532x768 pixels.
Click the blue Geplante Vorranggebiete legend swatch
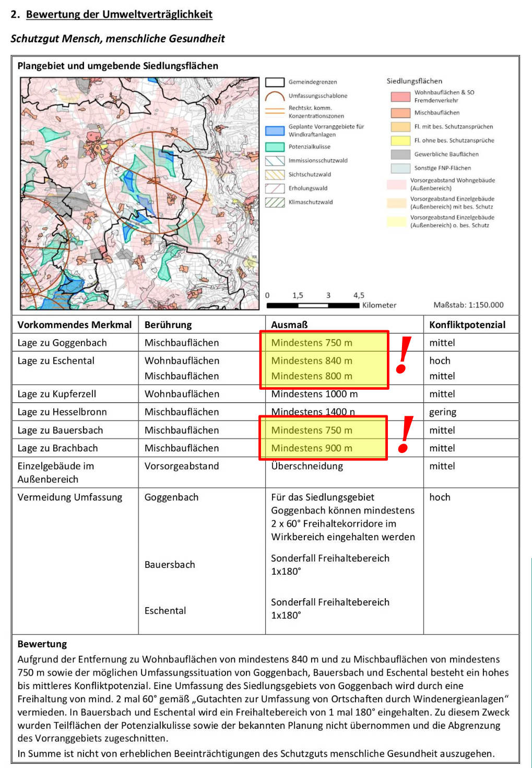(275, 131)
